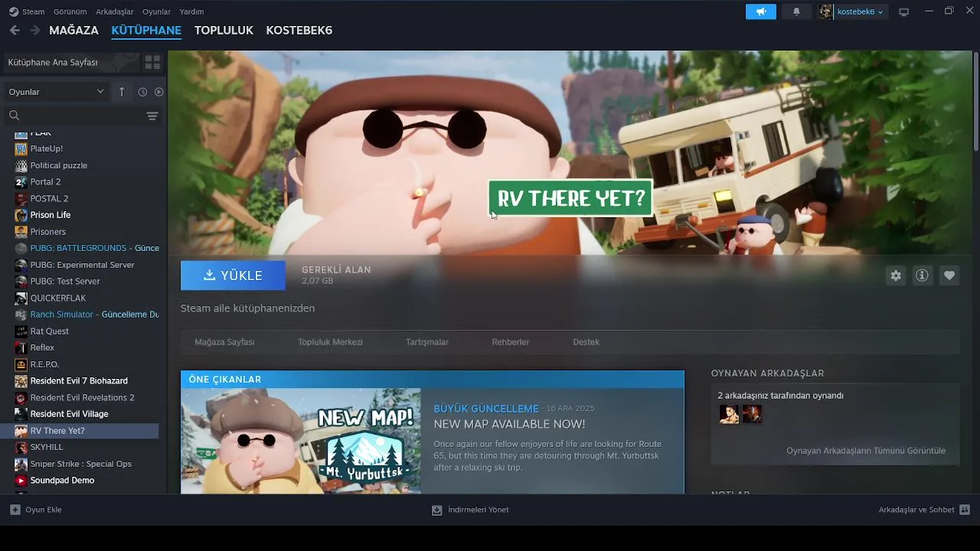Select Ranch Simulator in the list
The height and width of the screenshot is (551, 980).
tap(86, 315)
